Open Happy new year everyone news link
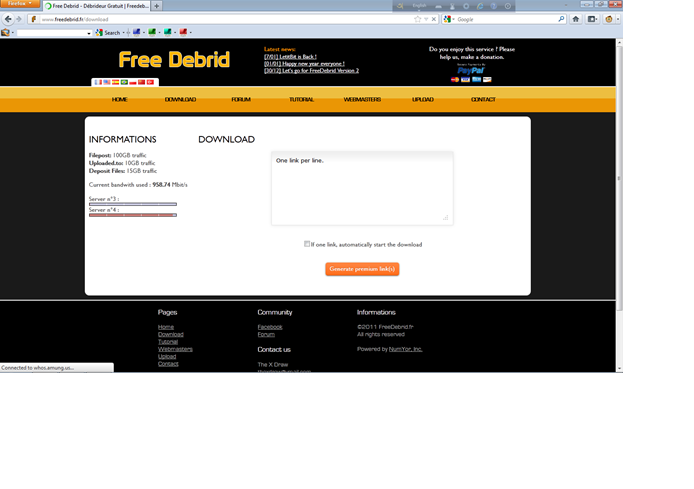 coord(304,64)
